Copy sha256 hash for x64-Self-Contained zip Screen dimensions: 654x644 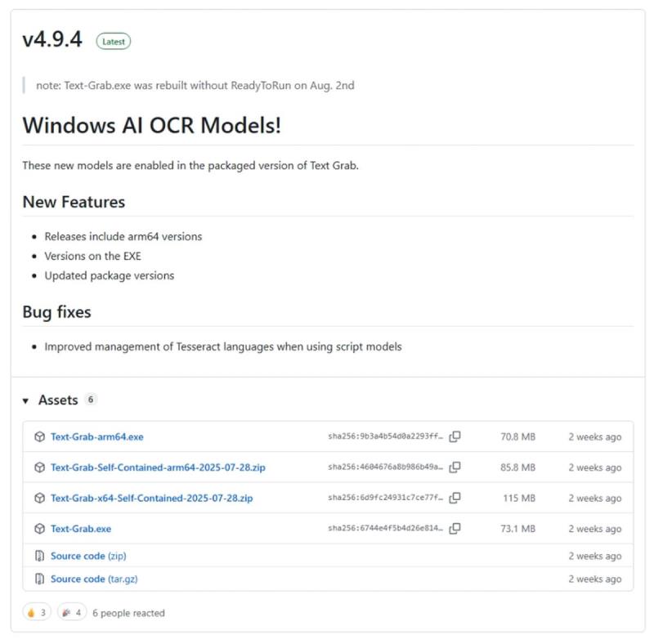click(x=455, y=498)
